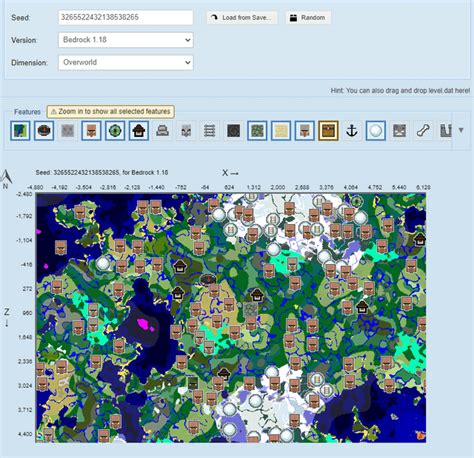Viewport: 474px width, 458px height.
Task: Generate a seed with the Random button
Action: pos(308,17)
